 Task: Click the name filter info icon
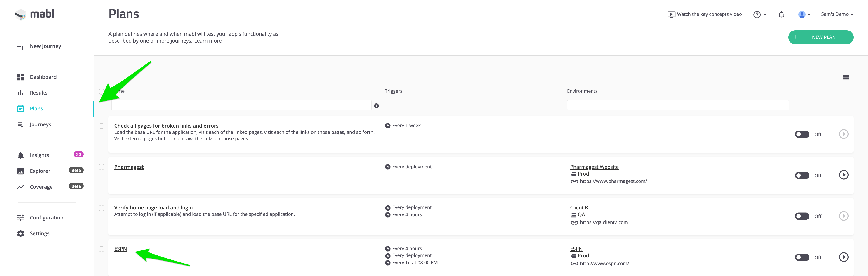[376, 106]
